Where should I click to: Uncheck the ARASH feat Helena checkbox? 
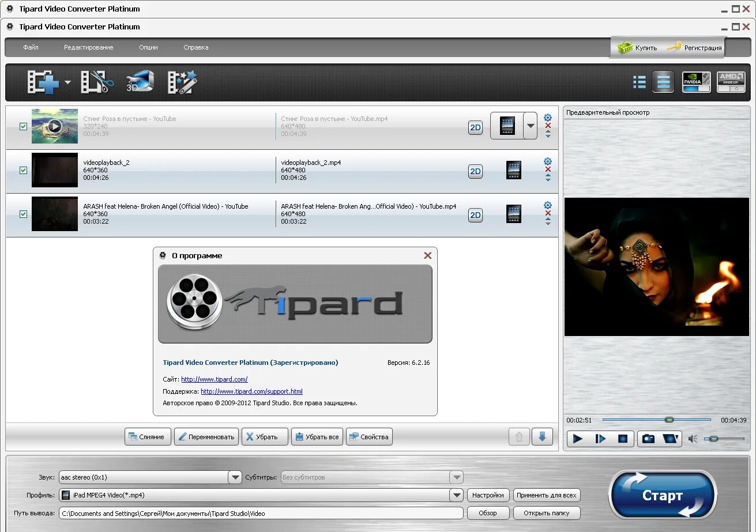[x=24, y=214]
